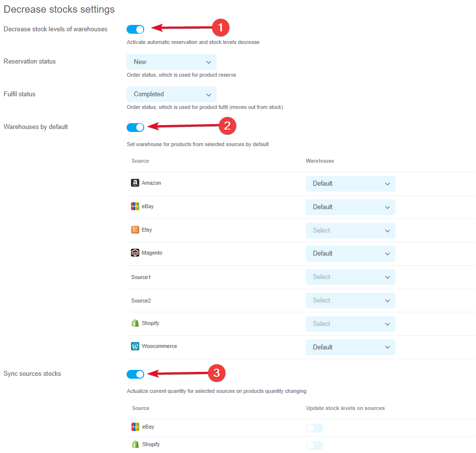Open Source2 warehouse Select dropdown
Screen dimensions: 476x453
[350, 300]
